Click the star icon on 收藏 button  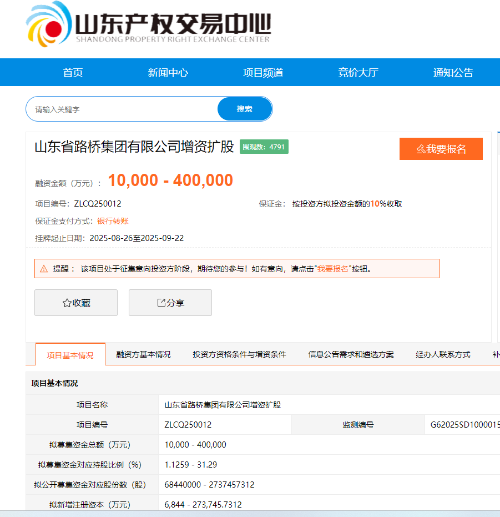67,303
